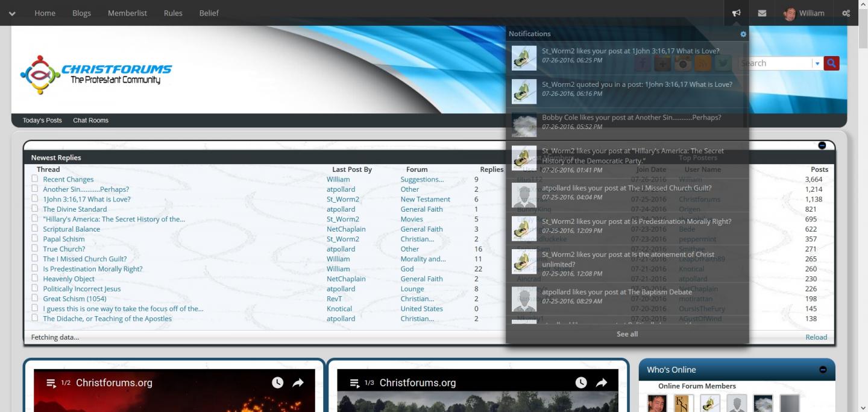Viewport: 868px width, 412px height.
Task: Open the New Testament forum link
Action: tap(425, 199)
